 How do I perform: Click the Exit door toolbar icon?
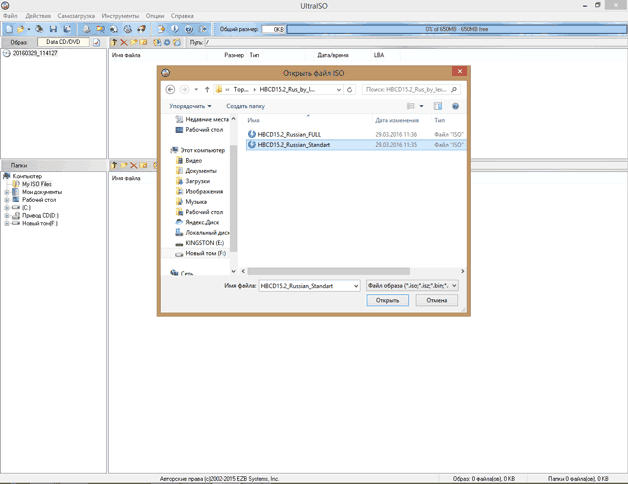[203, 29]
